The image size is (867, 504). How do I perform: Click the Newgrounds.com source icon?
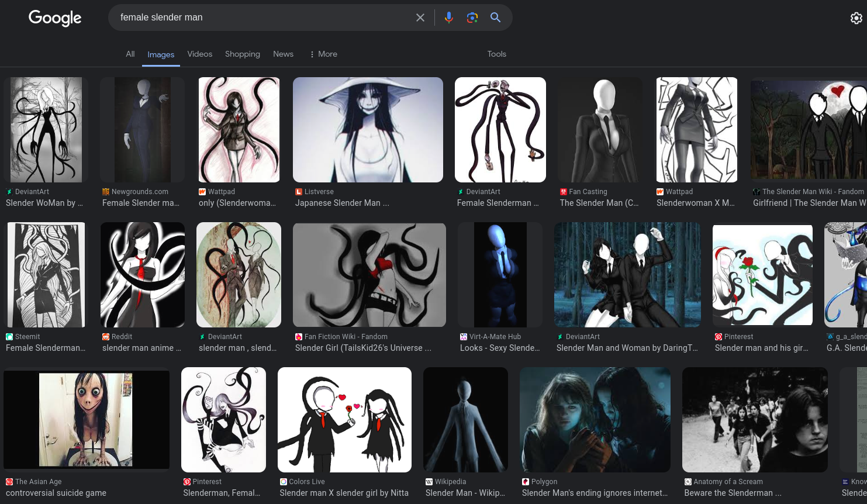(x=106, y=192)
